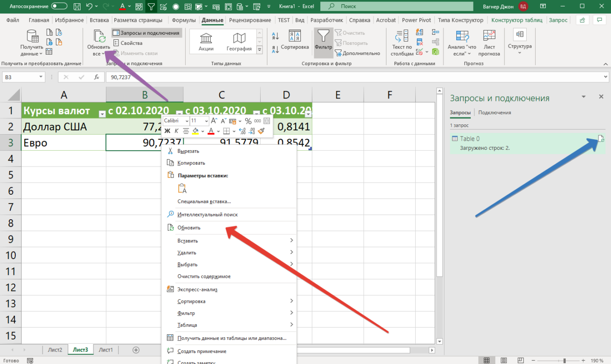Click the Filter (Фильтр) funnel icon
Screen dimensions: 611x364
pyautogui.click(x=323, y=37)
